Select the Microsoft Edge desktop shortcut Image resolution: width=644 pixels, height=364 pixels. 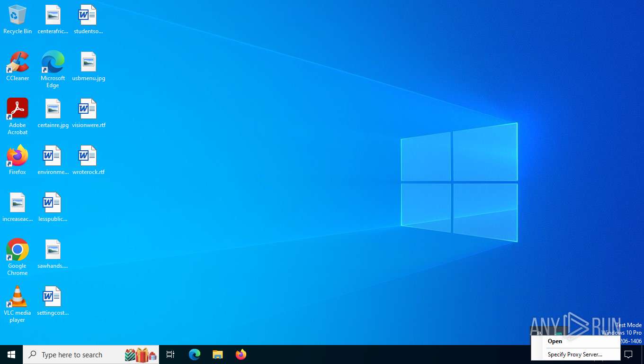(53, 70)
